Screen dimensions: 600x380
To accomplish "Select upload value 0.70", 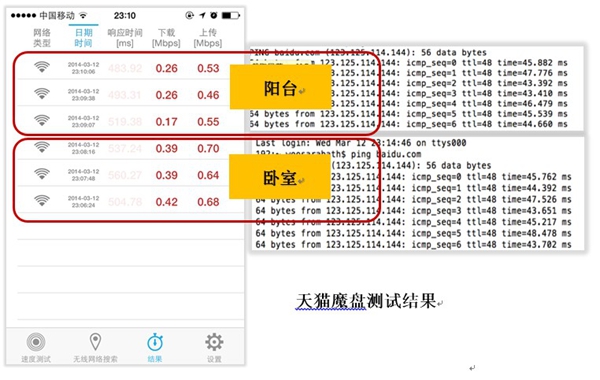I will (208, 148).
